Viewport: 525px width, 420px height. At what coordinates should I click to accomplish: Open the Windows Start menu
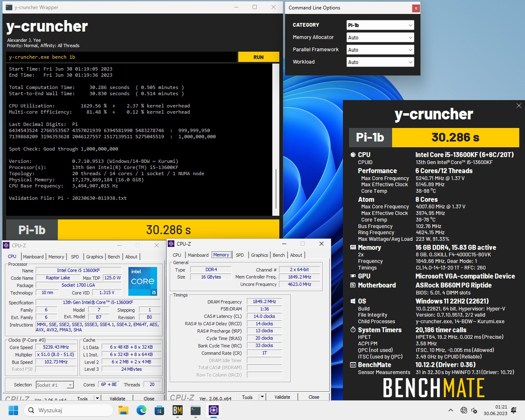click(14, 410)
